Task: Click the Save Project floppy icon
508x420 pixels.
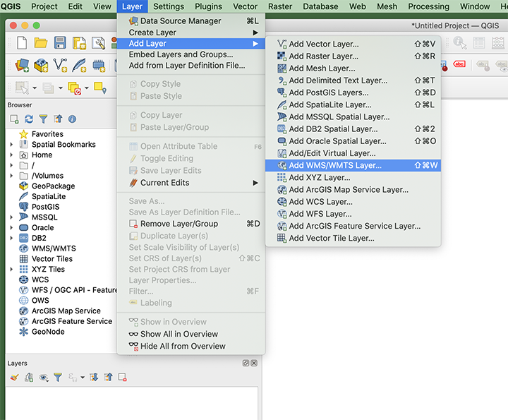Action: click(60, 43)
